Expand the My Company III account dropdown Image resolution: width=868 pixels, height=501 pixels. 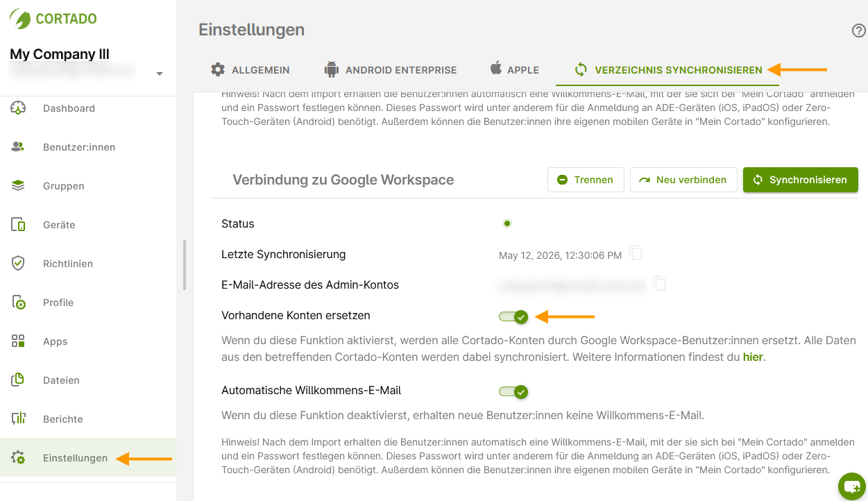coord(160,74)
